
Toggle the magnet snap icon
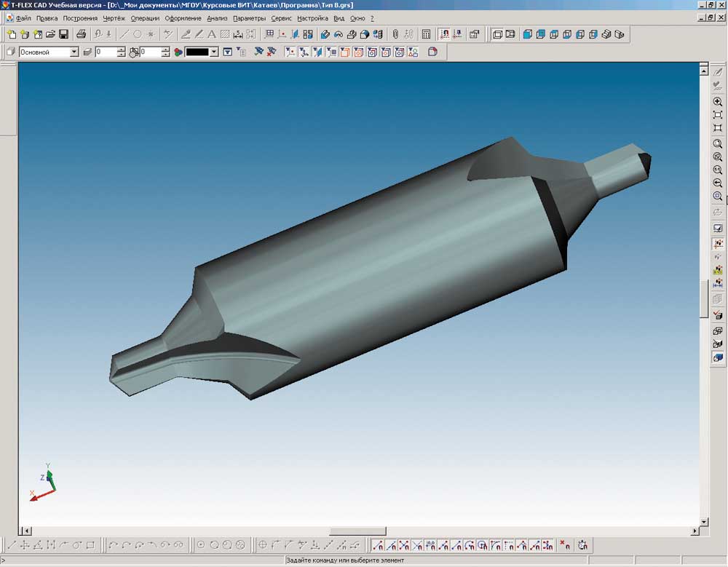444,34
